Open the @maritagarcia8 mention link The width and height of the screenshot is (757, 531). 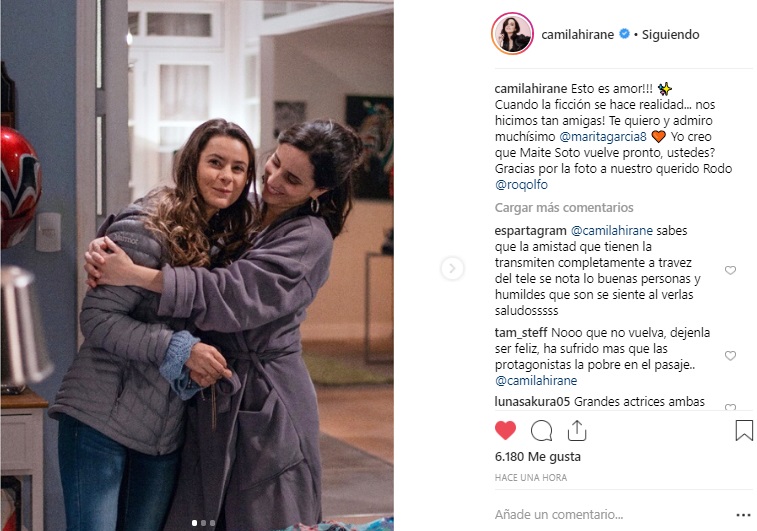[x=603, y=137]
